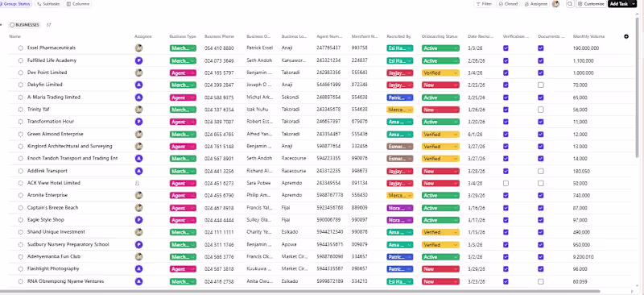
Task: Click assignee avatar for Shand Unique Investment
Action: pos(138,232)
